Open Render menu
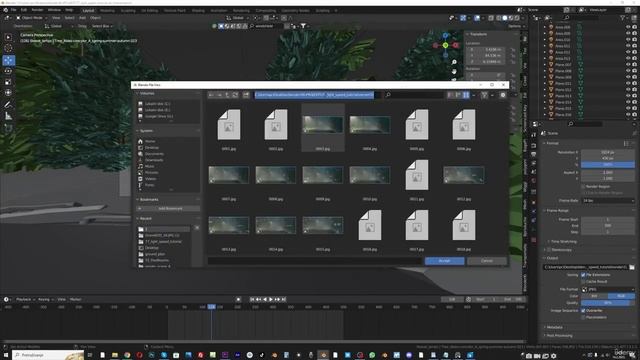 (37, 10)
